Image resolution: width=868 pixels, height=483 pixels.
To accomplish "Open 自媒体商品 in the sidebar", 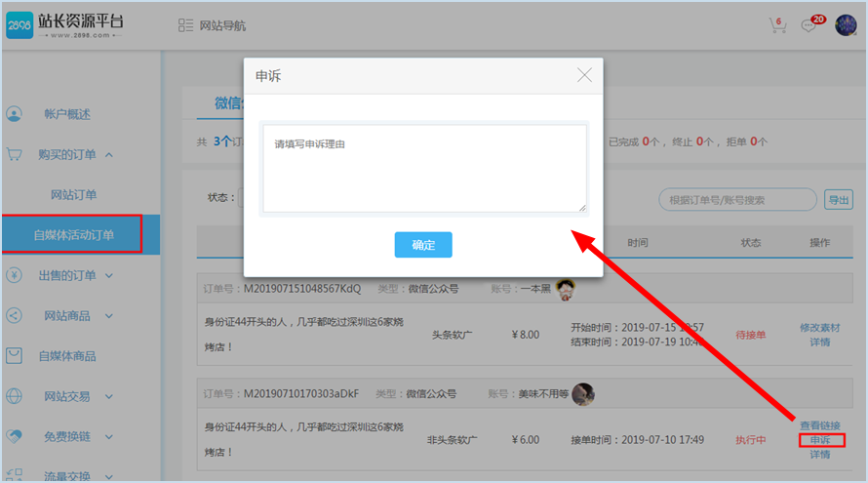I will click(70, 356).
